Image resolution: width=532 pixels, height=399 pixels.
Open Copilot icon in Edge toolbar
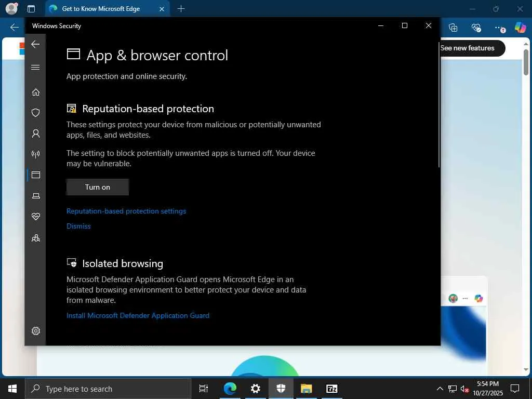coord(520,28)
